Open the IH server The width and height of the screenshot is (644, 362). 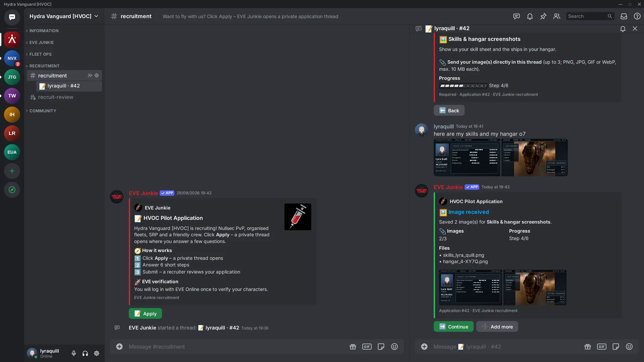click(12, 115)
